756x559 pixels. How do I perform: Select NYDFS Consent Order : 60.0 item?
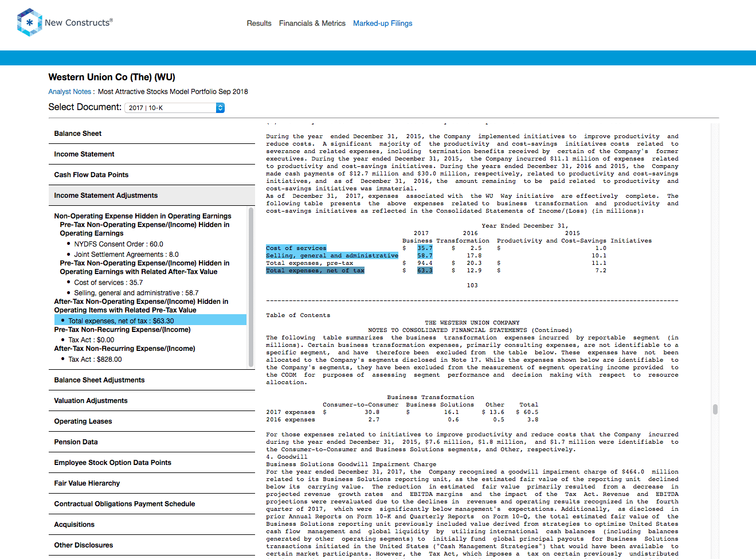(x=119, y=244)
